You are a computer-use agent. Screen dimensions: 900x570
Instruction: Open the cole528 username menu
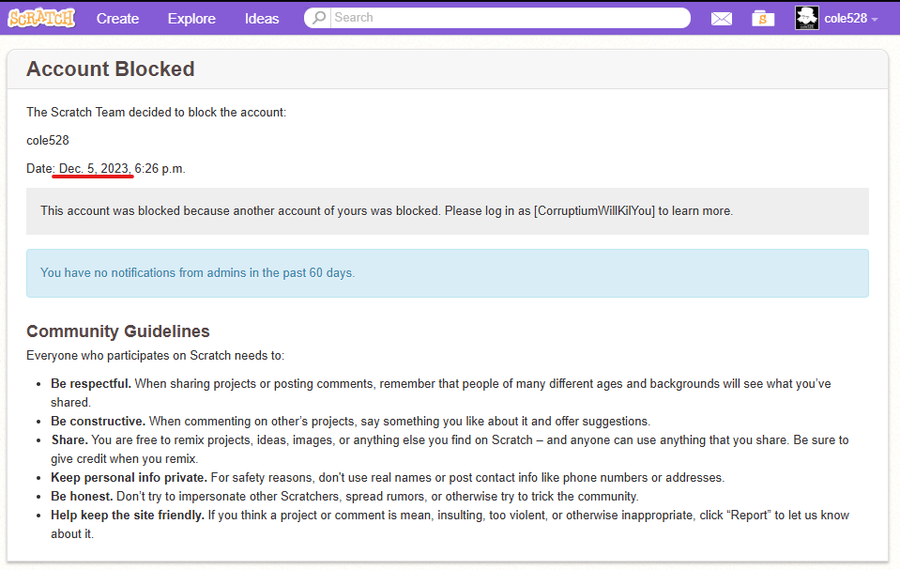pos(845,18)
